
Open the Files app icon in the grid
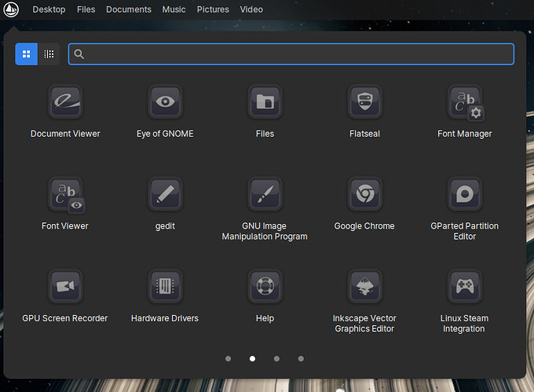point(265,101)
